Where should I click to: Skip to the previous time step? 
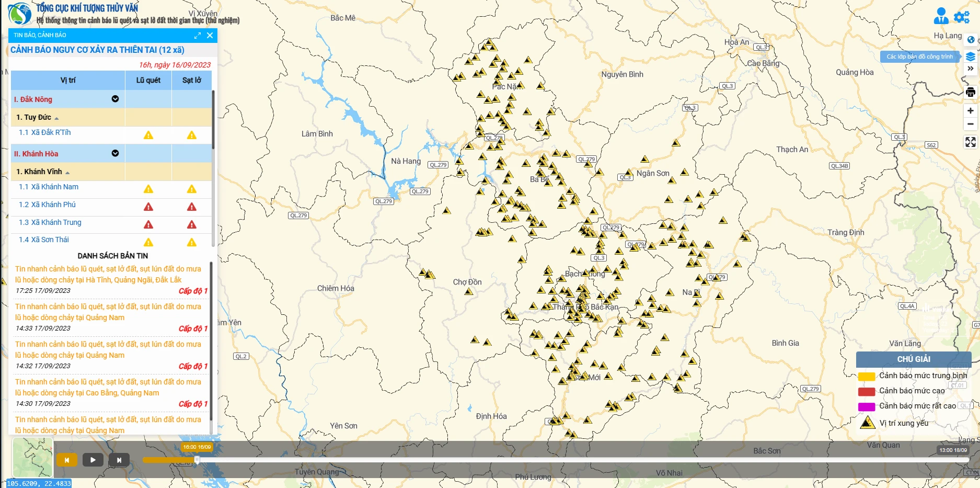(x=67, y=460)
